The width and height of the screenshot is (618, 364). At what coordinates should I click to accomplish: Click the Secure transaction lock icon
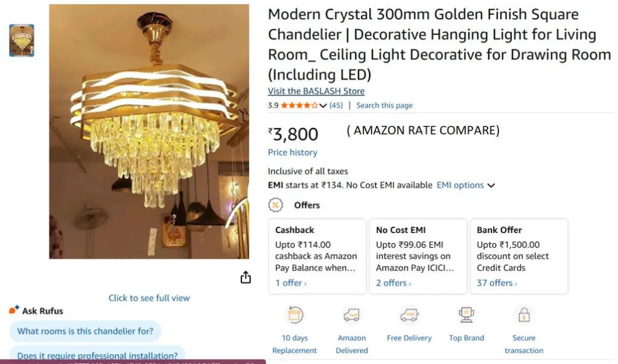click(x=524, y=315)
